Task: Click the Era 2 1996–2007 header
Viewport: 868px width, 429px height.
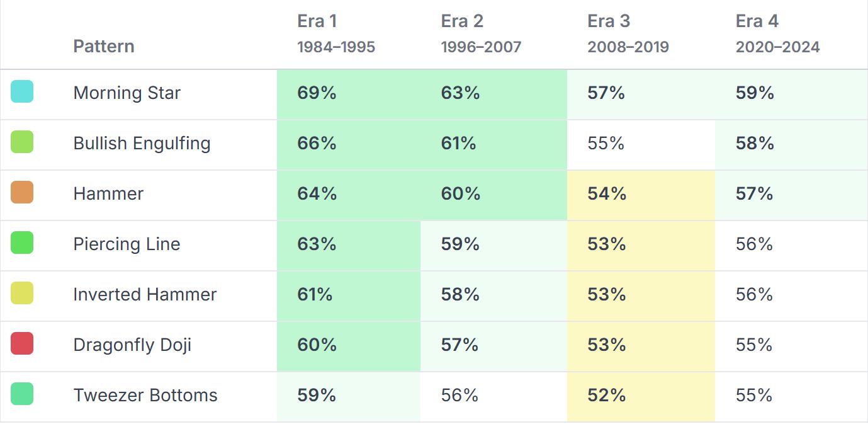Action: (x=481, y=34)
